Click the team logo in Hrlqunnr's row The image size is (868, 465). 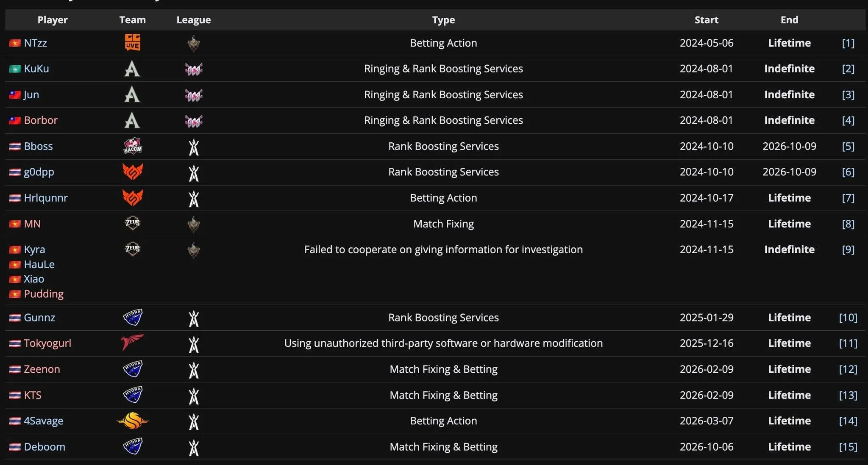132,198
